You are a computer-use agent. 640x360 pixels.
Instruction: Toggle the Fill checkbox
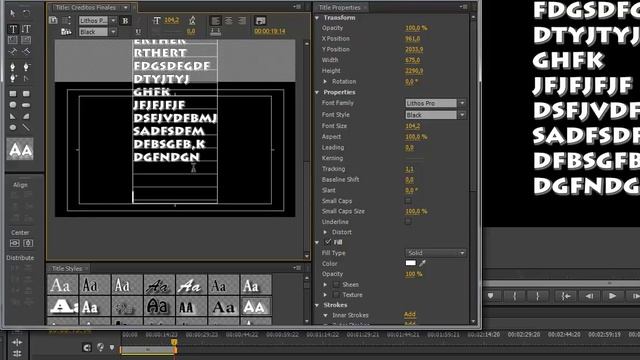328,242
